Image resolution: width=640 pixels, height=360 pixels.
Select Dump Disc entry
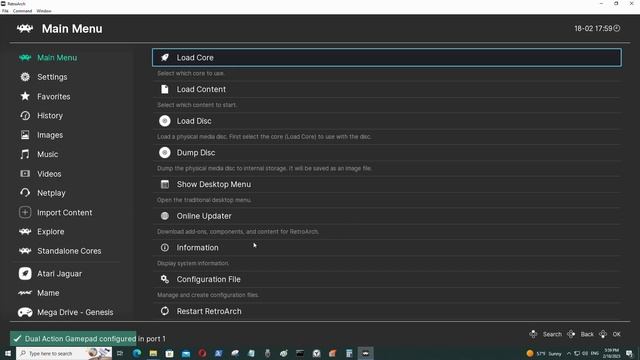[x=387, y=153]
